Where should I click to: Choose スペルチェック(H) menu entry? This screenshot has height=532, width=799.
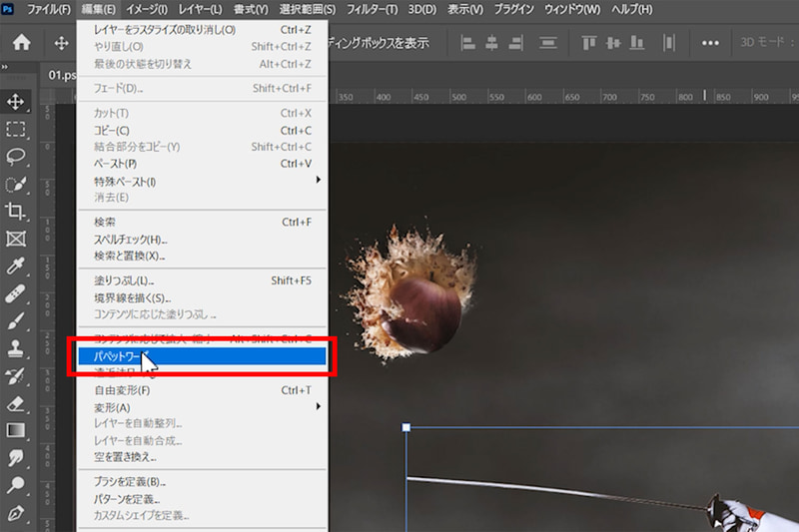202,240
